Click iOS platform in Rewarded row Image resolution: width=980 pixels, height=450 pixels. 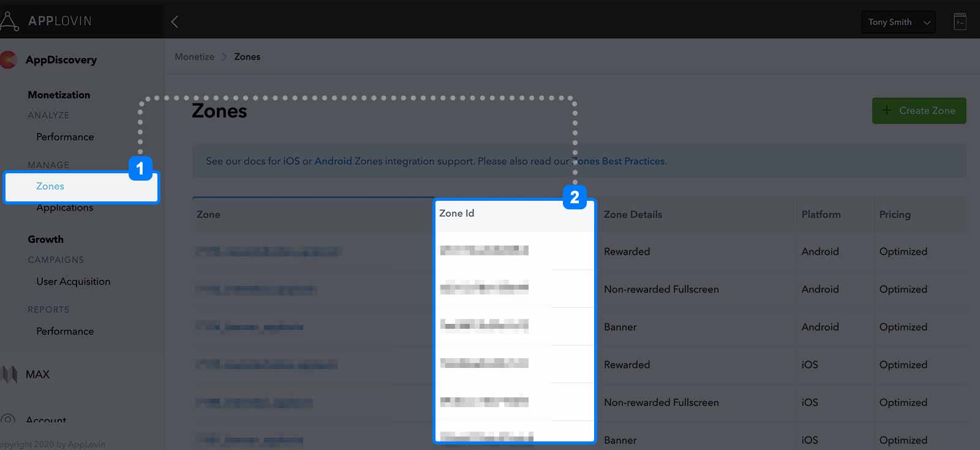[810, 365]
